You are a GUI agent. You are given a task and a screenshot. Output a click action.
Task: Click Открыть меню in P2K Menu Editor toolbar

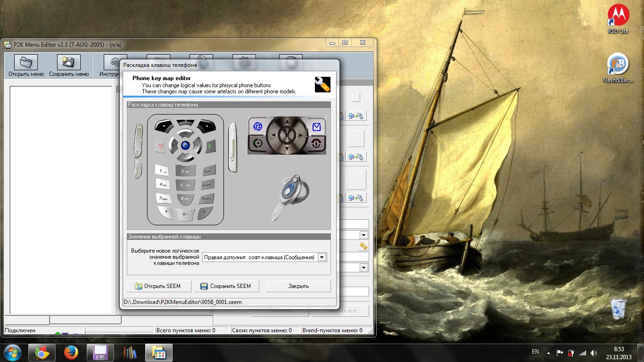(x=26, y=66)
